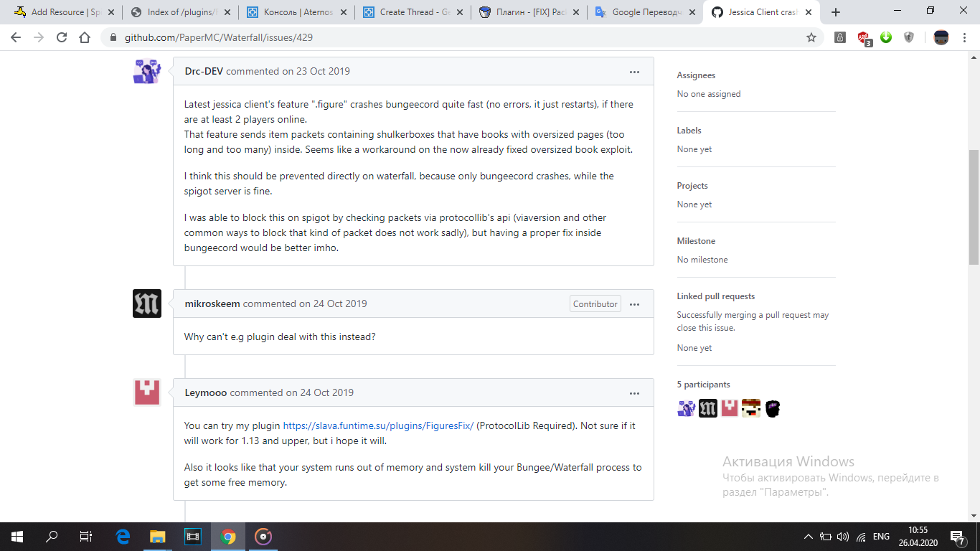
Task: Open options menu on Leymooo's comment
Action: (x=634, y=393)
